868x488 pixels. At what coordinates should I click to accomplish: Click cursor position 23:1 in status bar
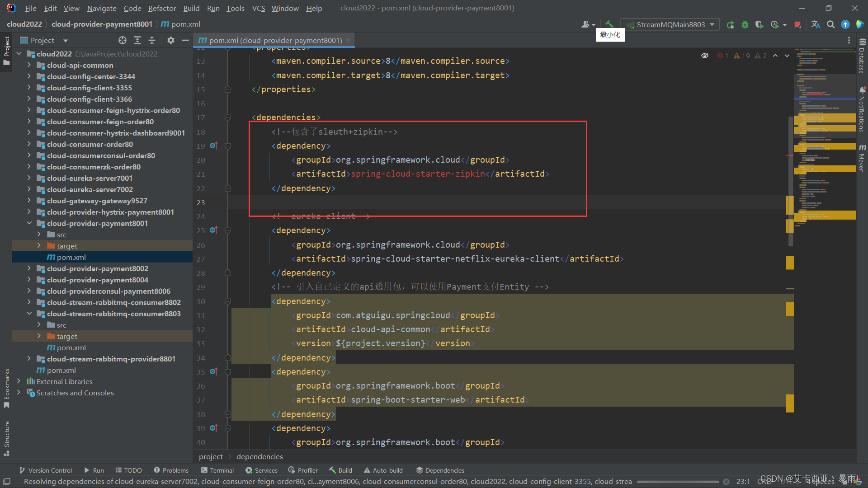coord(743,482)
